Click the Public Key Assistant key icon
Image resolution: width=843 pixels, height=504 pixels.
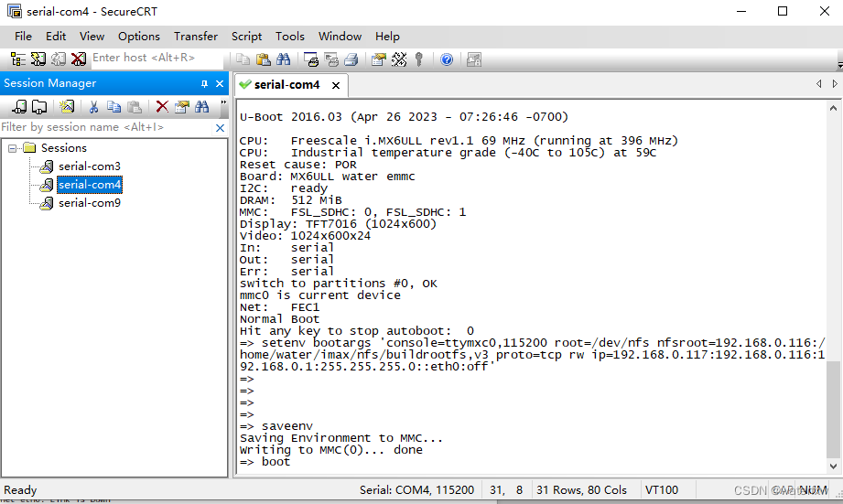(419, 59)
